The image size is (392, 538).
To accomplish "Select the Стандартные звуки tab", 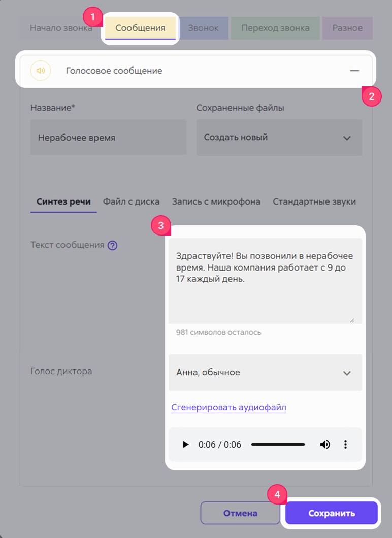I will pyautogui.click(x=314, y=202).
